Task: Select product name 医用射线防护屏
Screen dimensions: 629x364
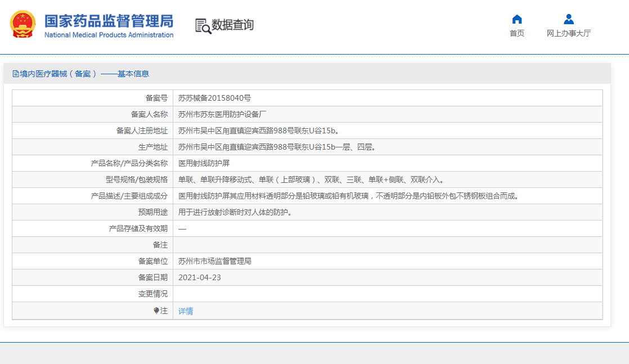Action: click(x=204, y=163)
